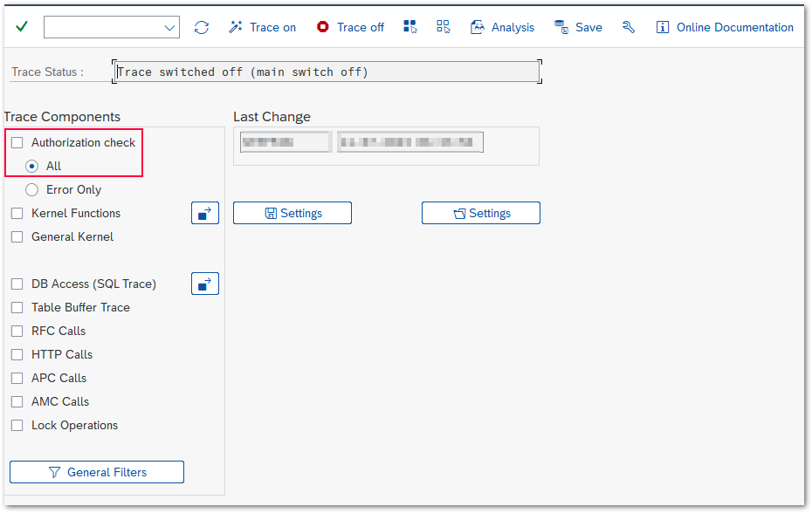
Task: Click the arrow icon beside Kernel Functions
Action: [205, 213]
